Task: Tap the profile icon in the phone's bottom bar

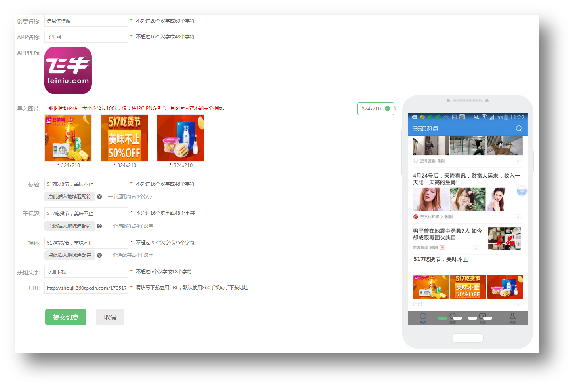Action: 512,318
